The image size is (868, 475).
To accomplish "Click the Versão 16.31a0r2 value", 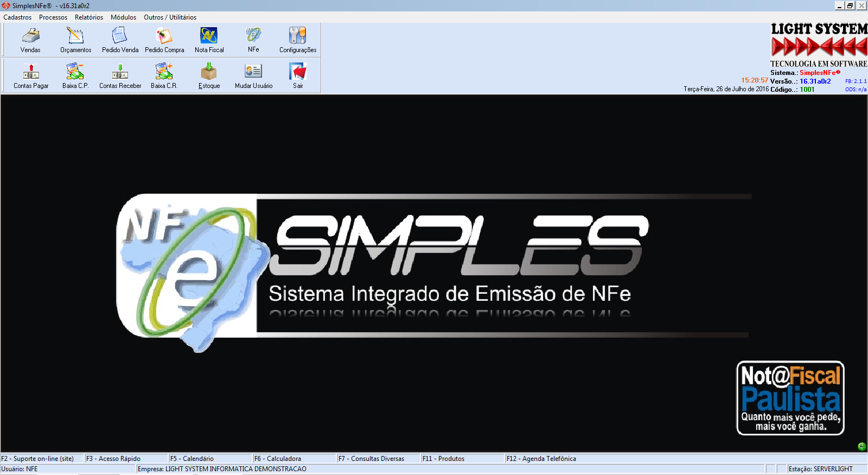I will (815, 81).
